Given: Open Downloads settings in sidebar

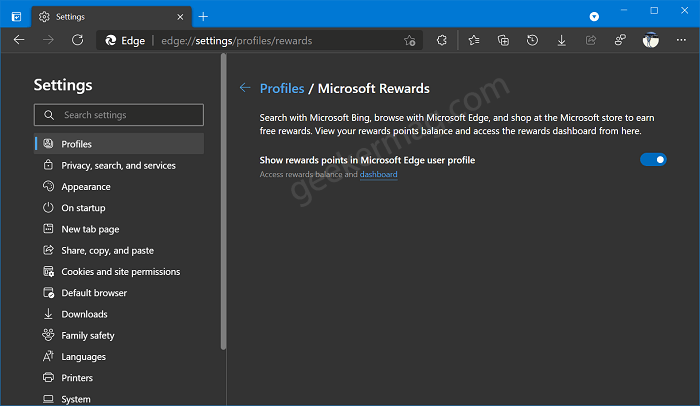Looking at the screenshot, I should point(119,314).
